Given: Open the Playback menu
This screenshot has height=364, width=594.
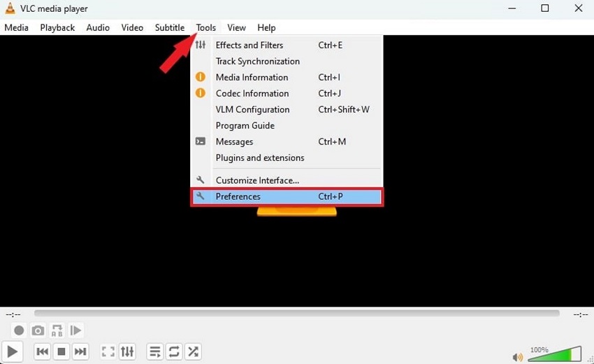Looking at the screenshot, I should click(x=57, y=28).
